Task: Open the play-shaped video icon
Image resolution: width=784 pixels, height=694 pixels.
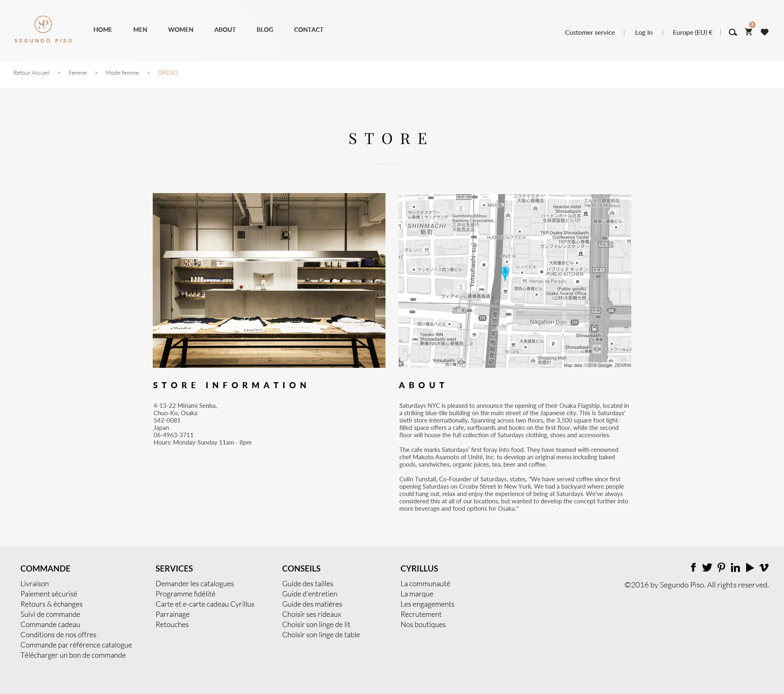Action: click(750, 567)
